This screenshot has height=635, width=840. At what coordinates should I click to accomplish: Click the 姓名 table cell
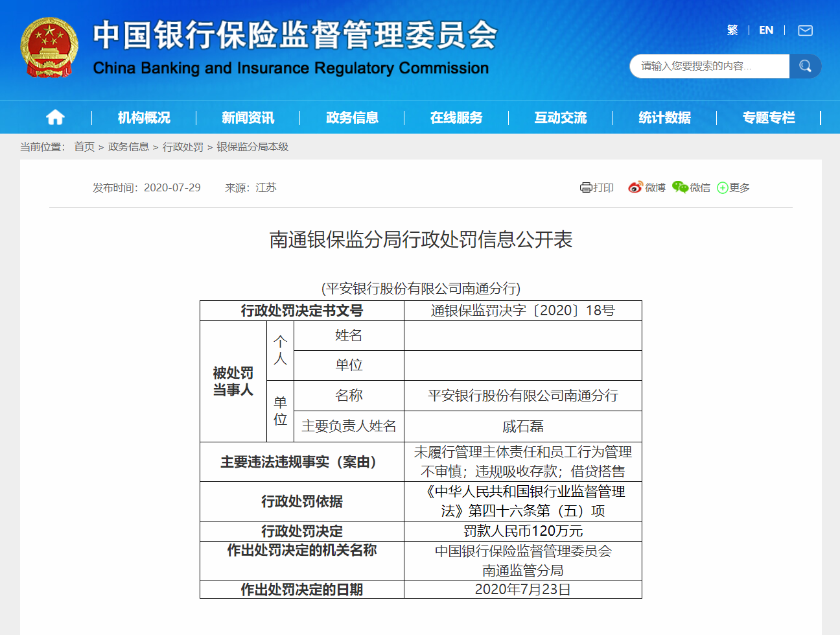[x=349, y=335]
